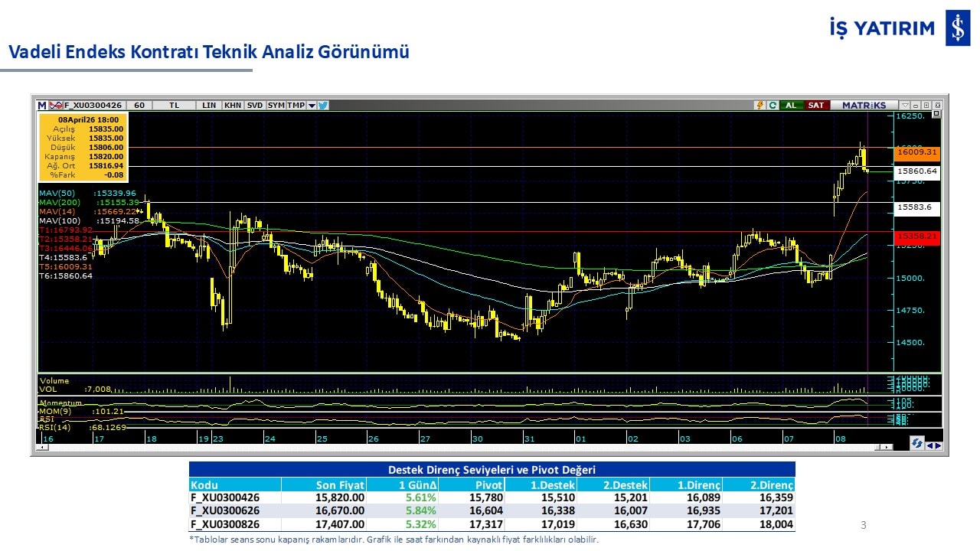The height and width of the screenshot is (551, 980).
Task: Open the 60 period selector
Action: pyautogui.click(x=139, y=106)
